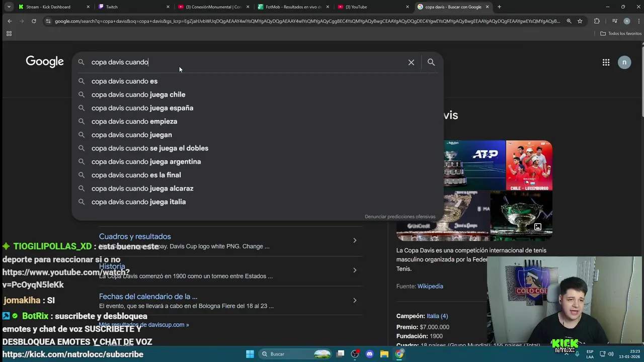Open Google account avatar menu
The height and width of the screenshot is (362, 644).
coord(624,62)
